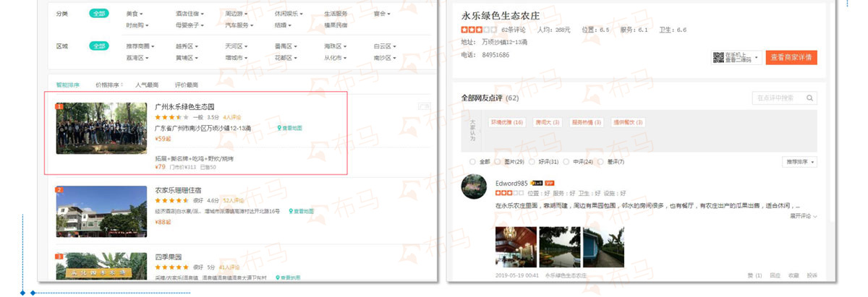Image resolution: width=868 pixels, height=297 pixels.
Task: Select the 好评(31) radio filter
Action: (533, 162)
